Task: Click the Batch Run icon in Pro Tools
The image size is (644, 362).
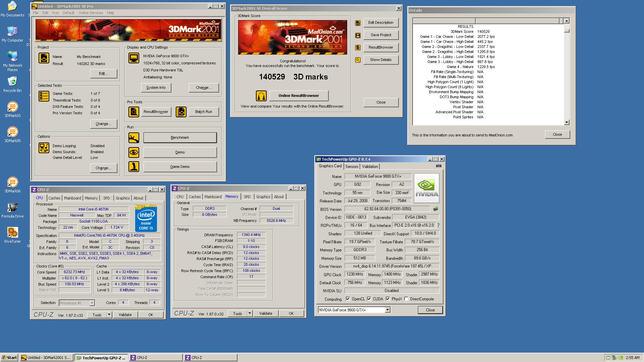Action: pyautogui.click(x=181, y=112)
